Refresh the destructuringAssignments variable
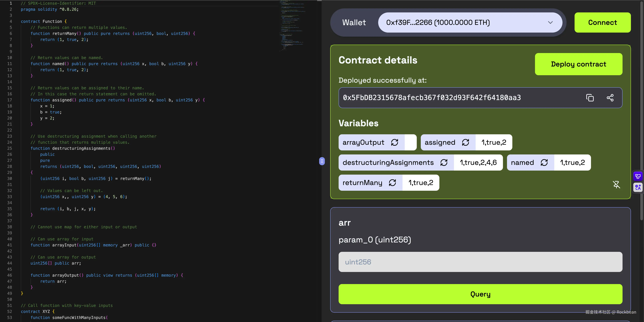This screenshot has width=644, height=322. pos(444,163)
